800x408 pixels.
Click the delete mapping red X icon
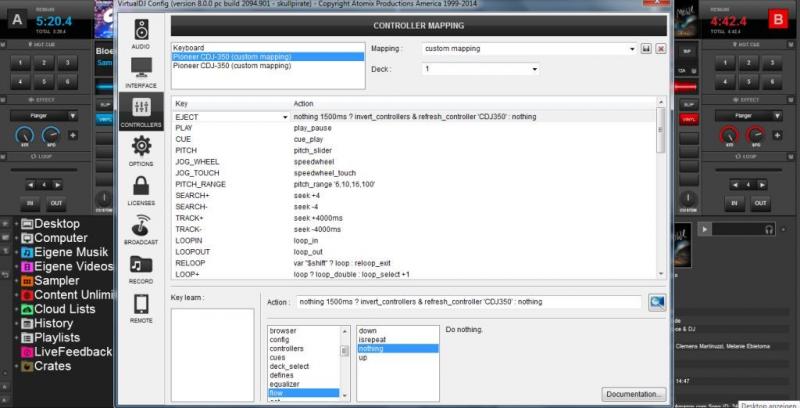661,48
